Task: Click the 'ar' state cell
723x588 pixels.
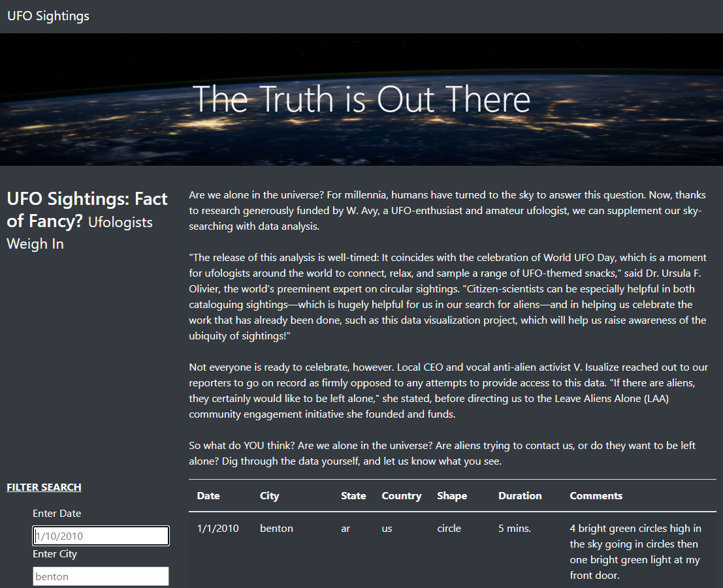Action: pos(345,529)
